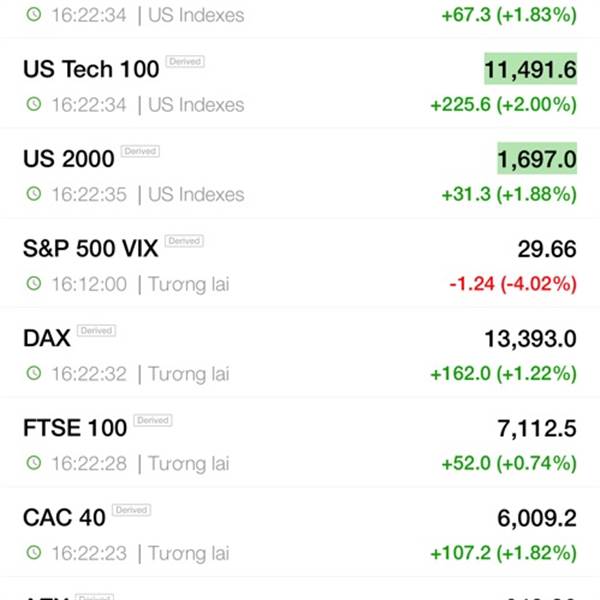Open the CAC 40 quote
This screenshot has height=600, width=600.
tap(300, 532)
